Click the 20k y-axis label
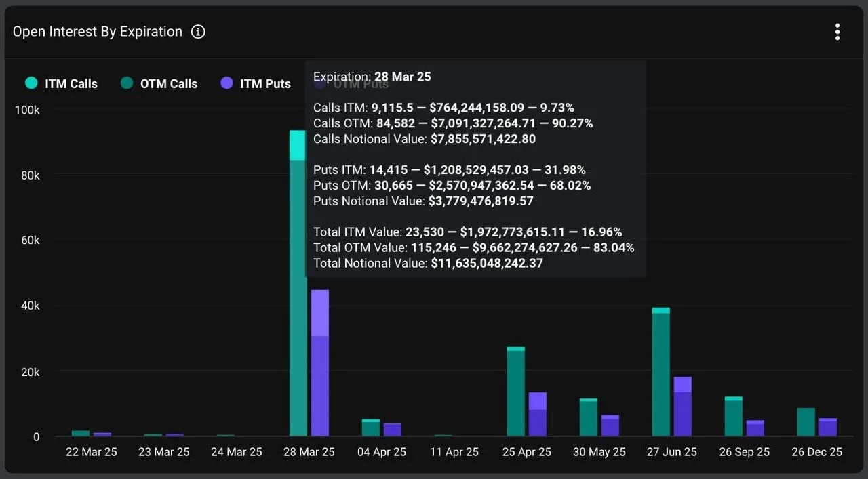Viewport: 868px width, 479px height. coord(30,372)
